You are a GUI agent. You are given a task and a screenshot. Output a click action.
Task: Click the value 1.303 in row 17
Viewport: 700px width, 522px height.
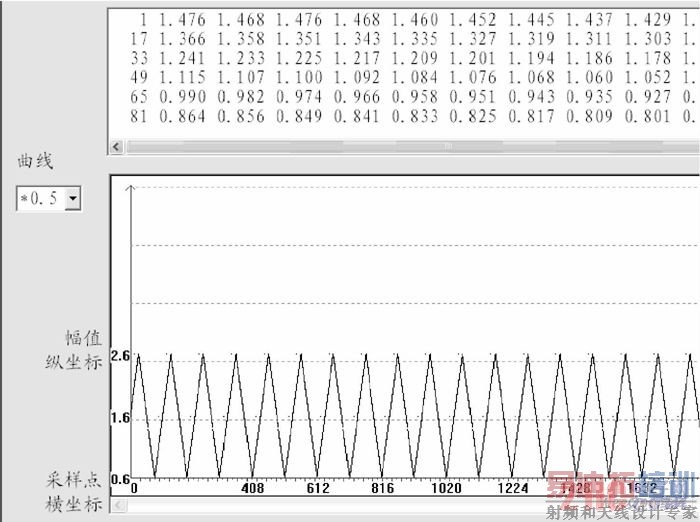pyautogui.click(x=647, y=39)
